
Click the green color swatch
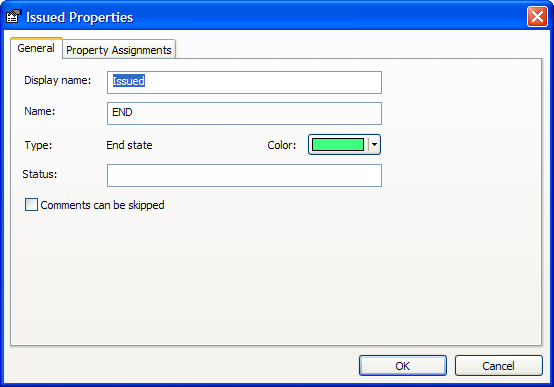(x=338, y=145)
